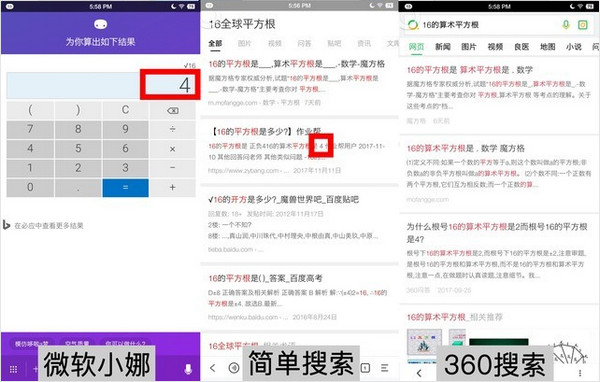Click the m.mofangge.com source line
The image size is (600, 382).
pos(264,103)
